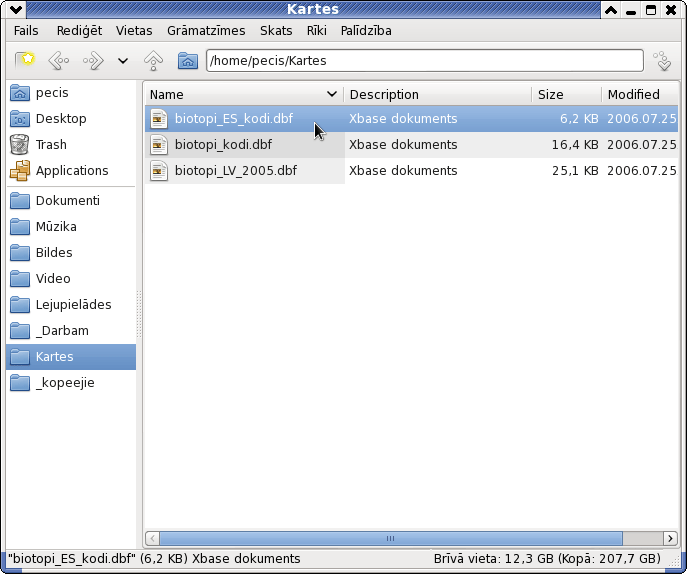Maximize the Kartes window
Viewport: 687px width, 574px height.
click(x=651, y=10)
